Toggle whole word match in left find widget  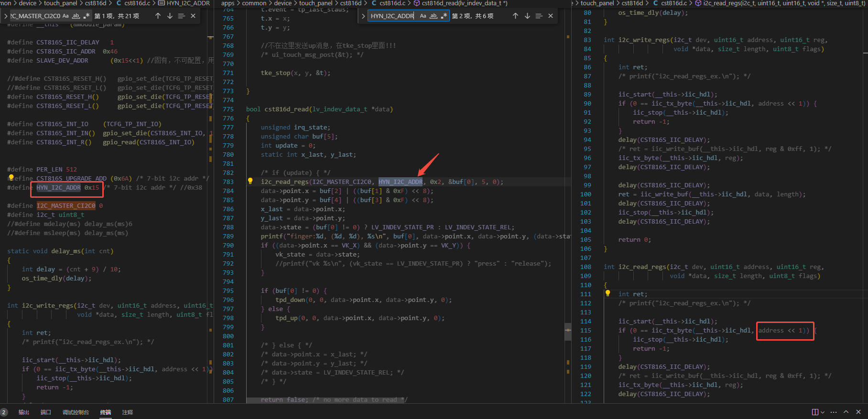[76, 16]
